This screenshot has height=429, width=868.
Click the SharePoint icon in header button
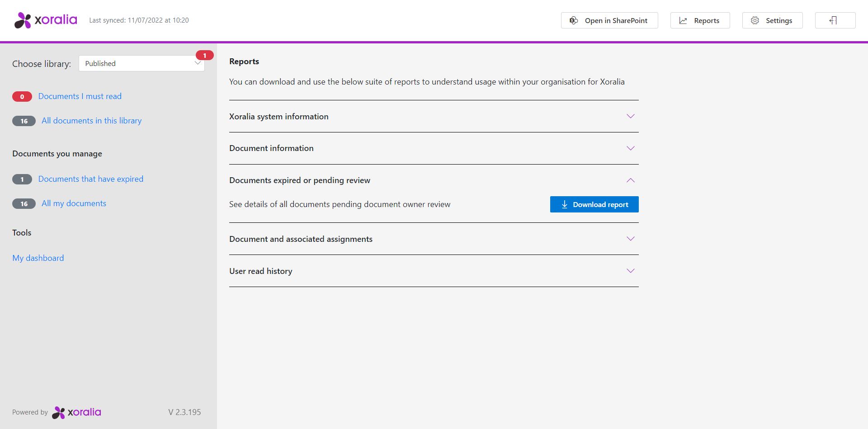point(574,20)
